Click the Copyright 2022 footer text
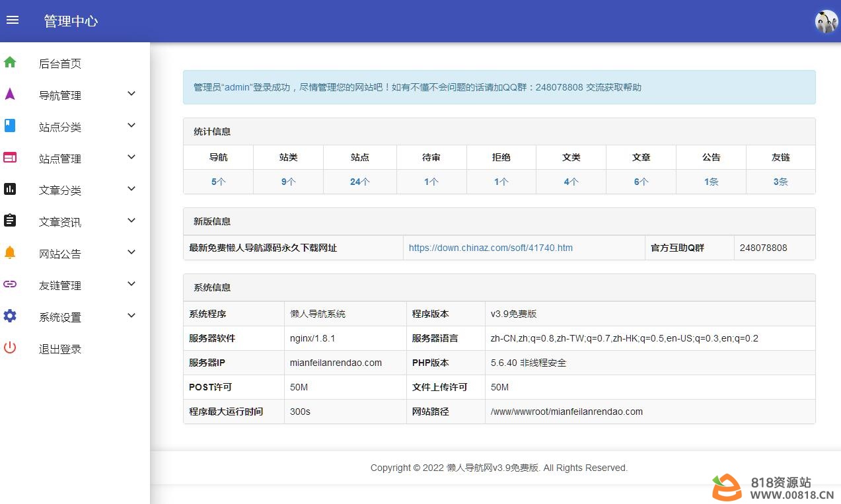 [499, 468]
